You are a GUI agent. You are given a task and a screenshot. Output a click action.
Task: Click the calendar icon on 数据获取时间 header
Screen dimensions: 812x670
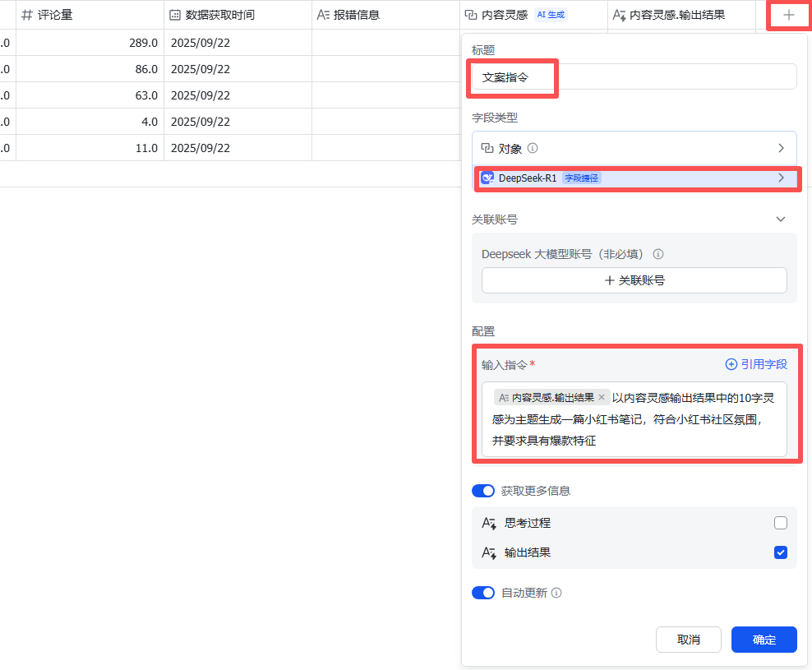click(174, 16)
